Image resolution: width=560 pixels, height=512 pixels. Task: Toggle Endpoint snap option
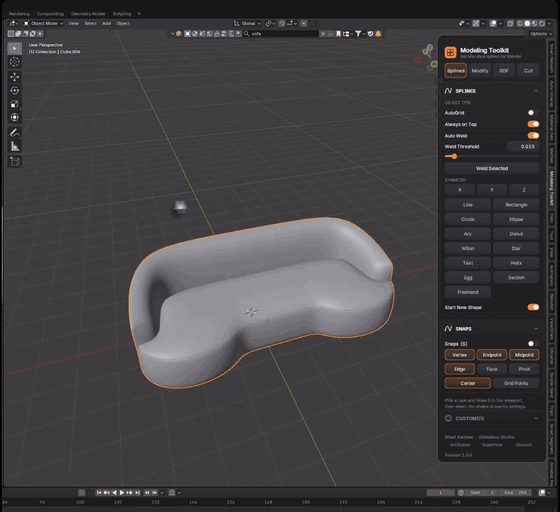point(492,355)
